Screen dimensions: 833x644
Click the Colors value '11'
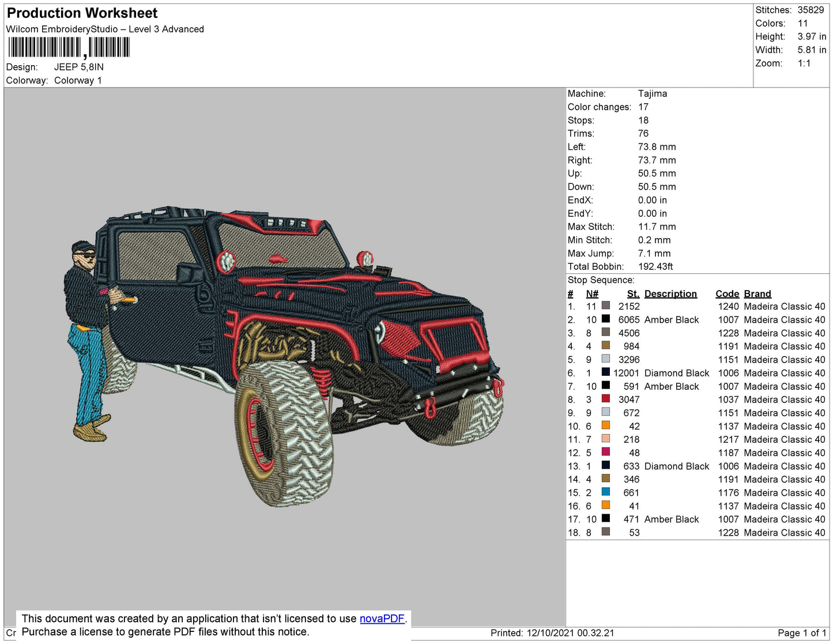tap(803, 24)
